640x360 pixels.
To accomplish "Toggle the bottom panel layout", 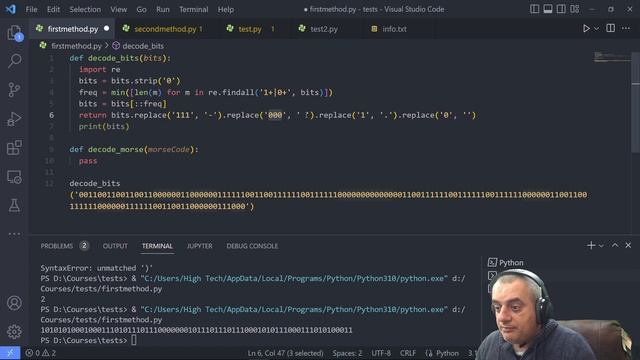I will [x=548, y=9].
